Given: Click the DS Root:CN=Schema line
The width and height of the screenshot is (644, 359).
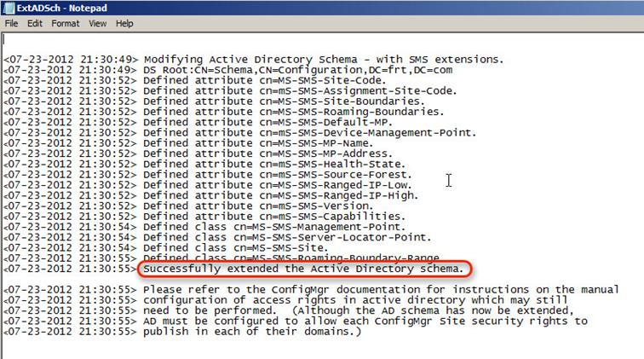Looking at the screenshot, I should tap(228, 70).
